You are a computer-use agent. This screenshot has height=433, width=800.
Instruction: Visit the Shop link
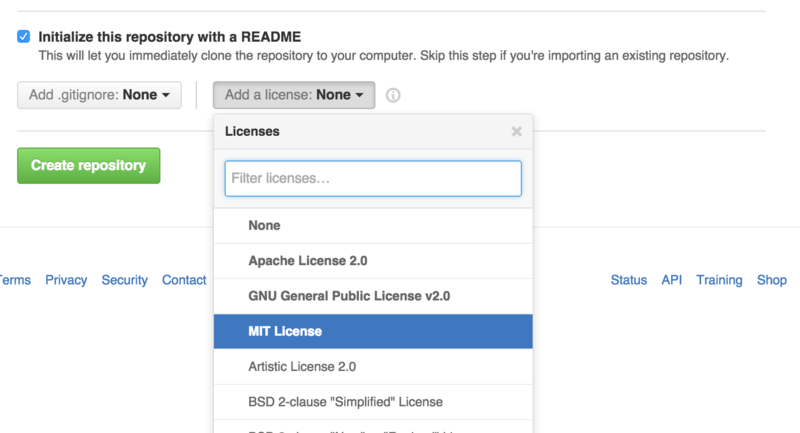point(772,280)
